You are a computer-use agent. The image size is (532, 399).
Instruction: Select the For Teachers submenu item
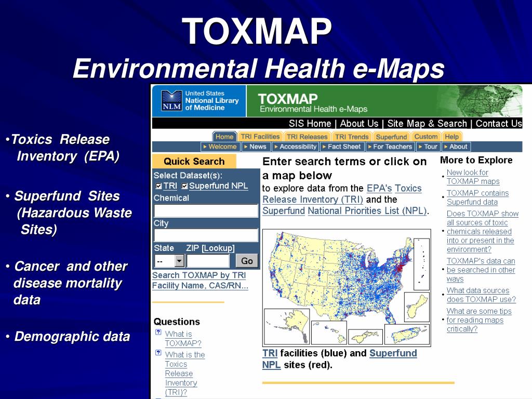click(390, 147)
